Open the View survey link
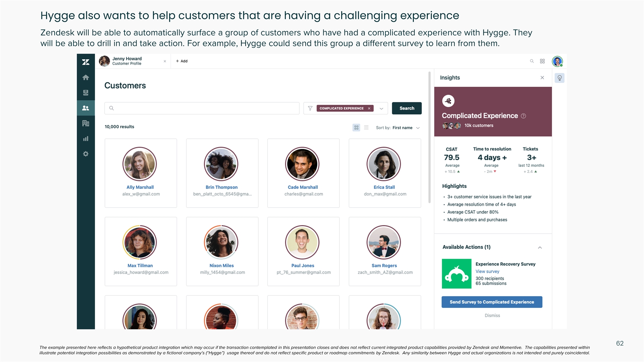The width and height of the screenshot is (644, 362). click(487, 271)
